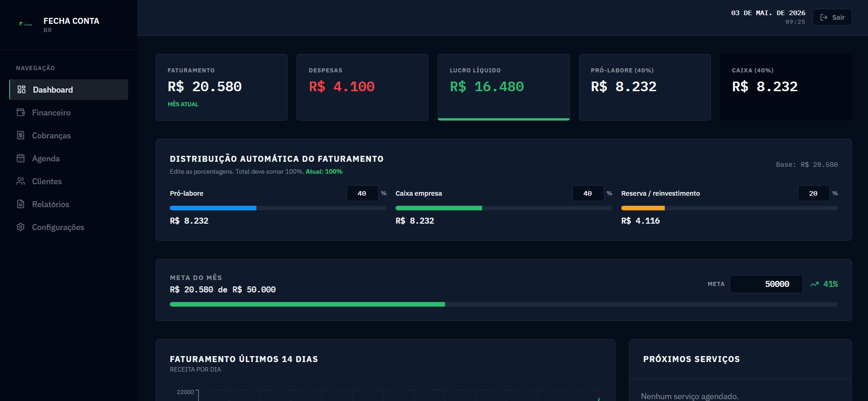Screen dimensions: 868x401
Task: Click the Fecha Conta logo icon
Action: tap(25, 24)
